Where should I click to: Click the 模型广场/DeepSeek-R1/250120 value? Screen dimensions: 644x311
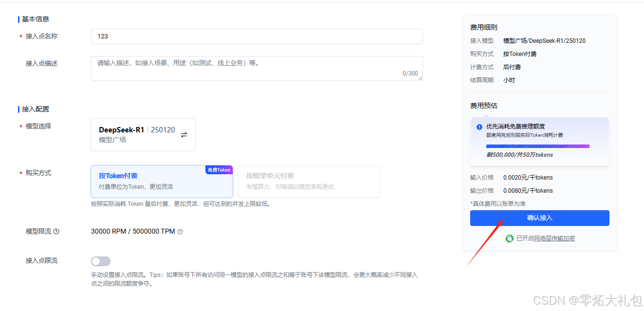(x=544, y=41)
